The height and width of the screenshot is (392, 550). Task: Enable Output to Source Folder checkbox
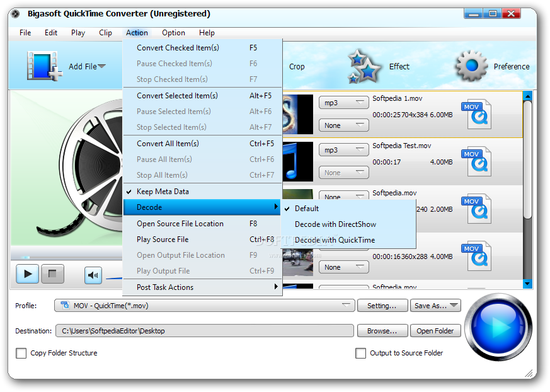(360, 353)
